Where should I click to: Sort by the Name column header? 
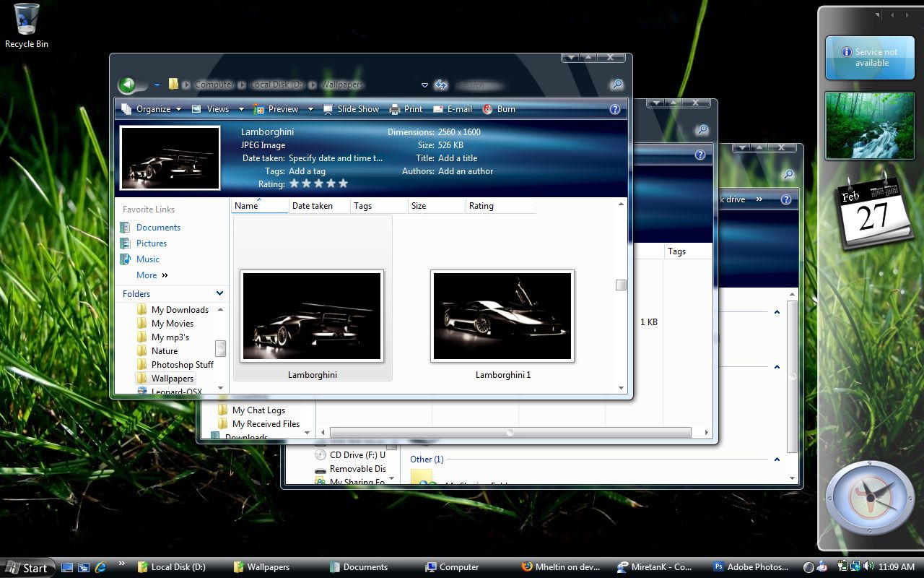259,206
